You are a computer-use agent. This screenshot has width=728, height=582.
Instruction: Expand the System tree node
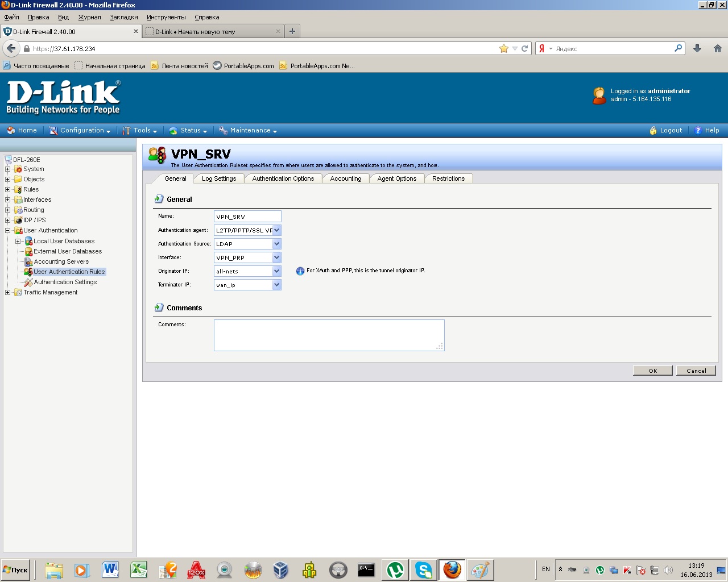pos(8,169)
